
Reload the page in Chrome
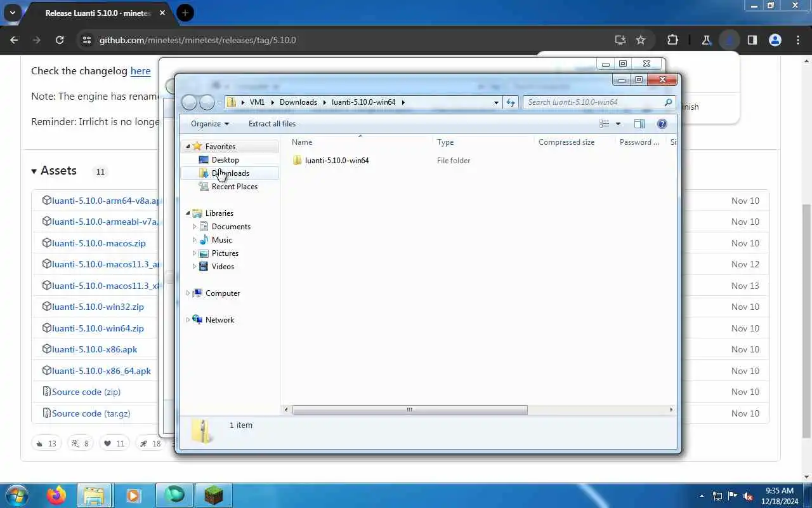pyautogui.click(x=60, y=40)
